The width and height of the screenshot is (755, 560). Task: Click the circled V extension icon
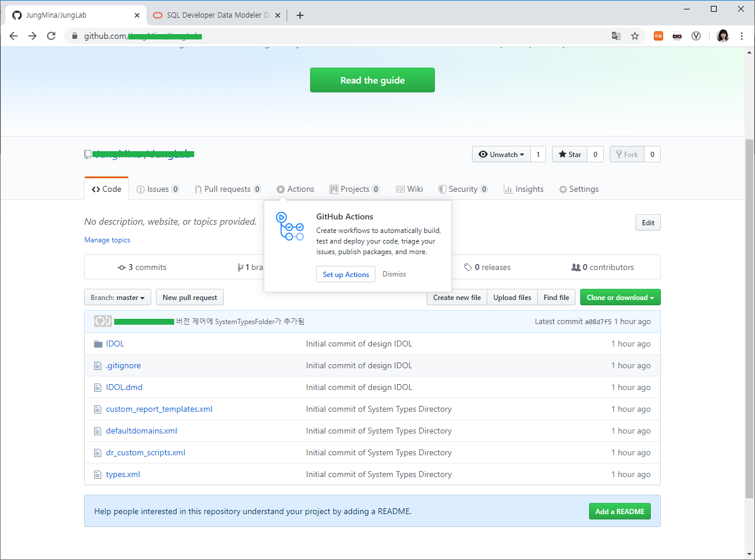pyautogui.click(x=696, y=36)
